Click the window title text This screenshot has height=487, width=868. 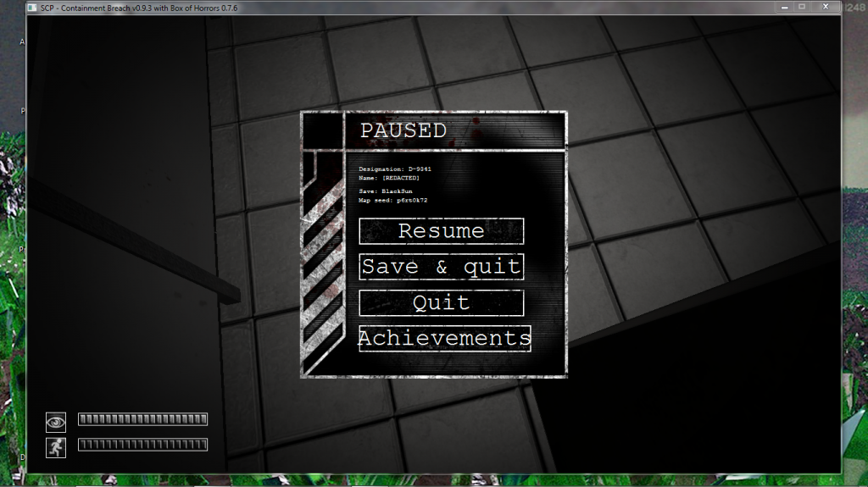tap(139, 8)
